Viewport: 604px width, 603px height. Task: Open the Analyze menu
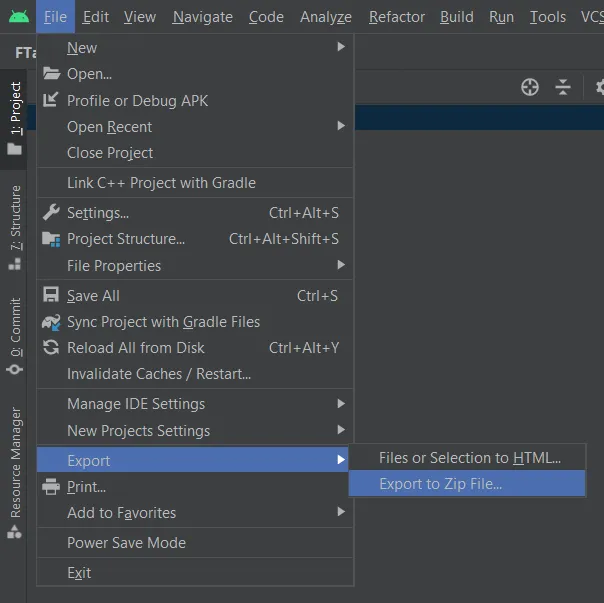[326, 17]
